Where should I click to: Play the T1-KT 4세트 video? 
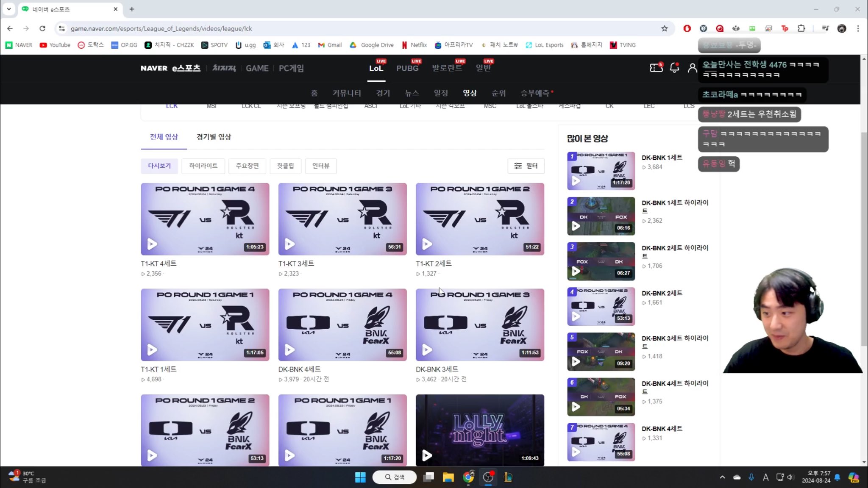pyautogui.click(x=205, y=219)
